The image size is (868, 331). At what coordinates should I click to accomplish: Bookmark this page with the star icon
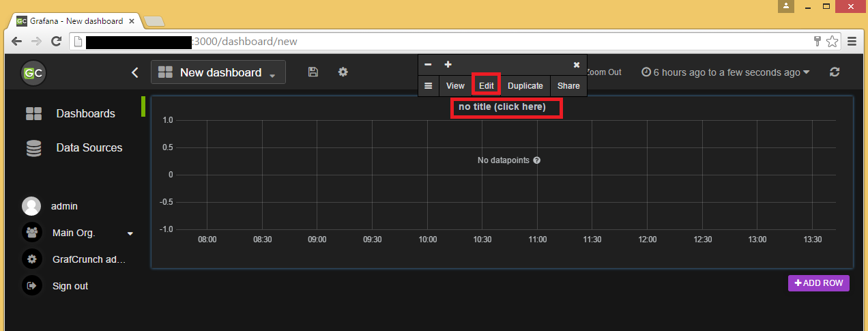click(832, 42)
